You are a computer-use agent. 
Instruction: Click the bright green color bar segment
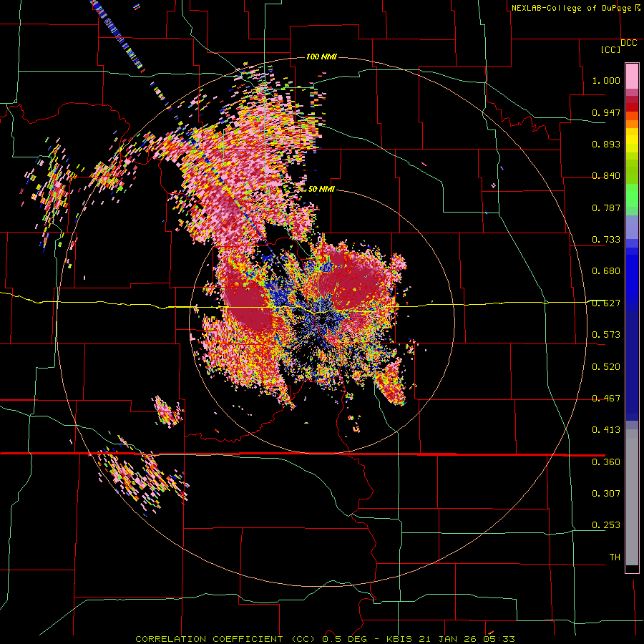coord(632,195)
